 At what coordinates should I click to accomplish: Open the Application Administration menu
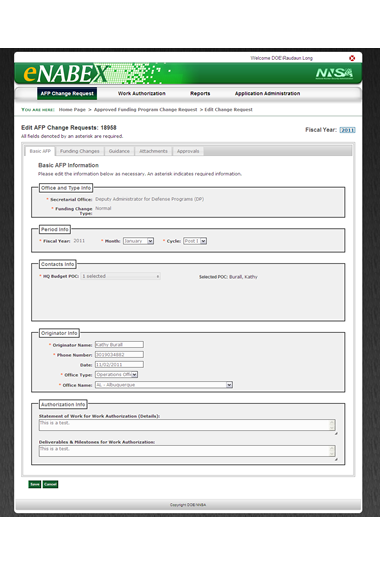267,93
